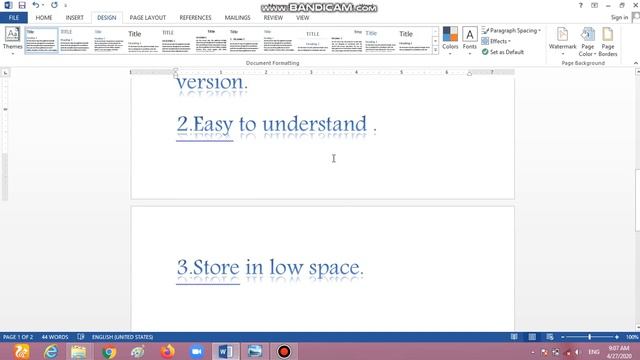Open Zoom app from the taskbar
The height and width of the screenshot is (360, 640).
pyautogui.click(x=196, y=351)
